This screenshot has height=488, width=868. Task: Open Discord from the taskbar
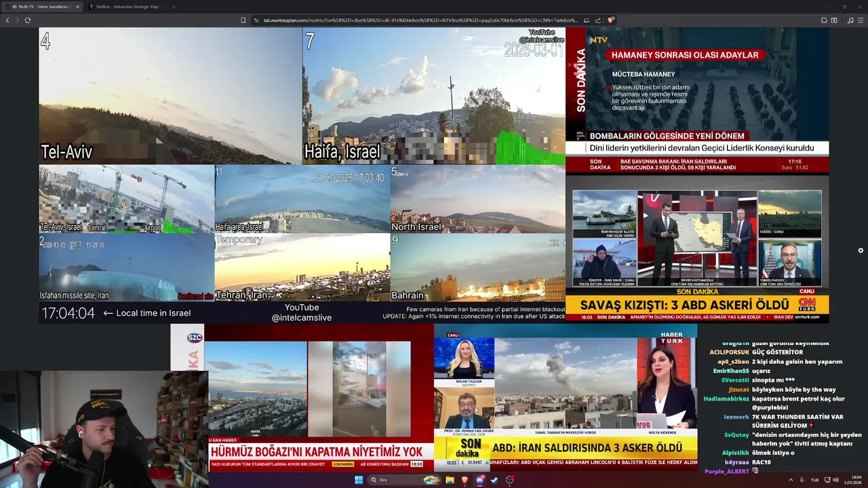pos(479,480)
